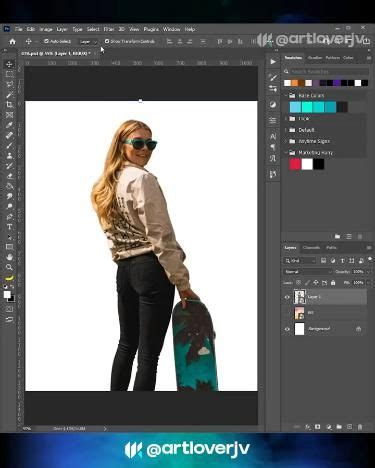The height and width of the screenshot is (468, 375).
Task: Open the Adjustments panel icon
Action: pos(273,105)
